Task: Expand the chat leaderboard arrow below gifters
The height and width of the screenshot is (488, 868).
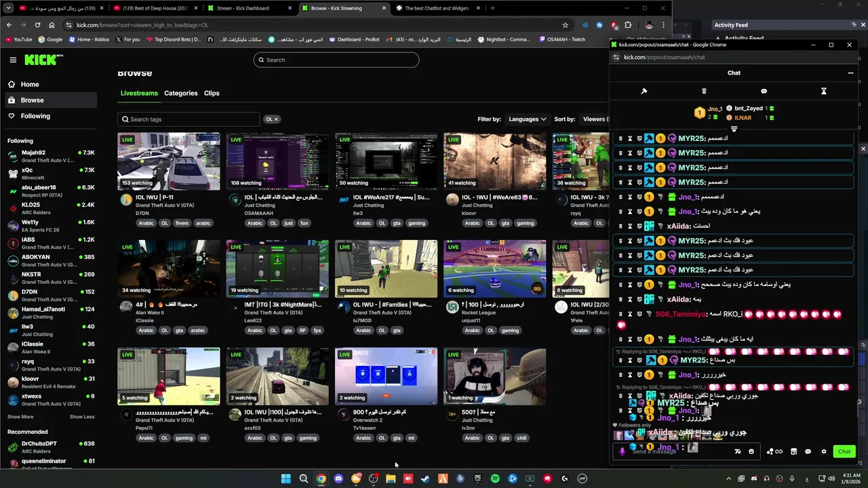Action: [x=734, y=129]
